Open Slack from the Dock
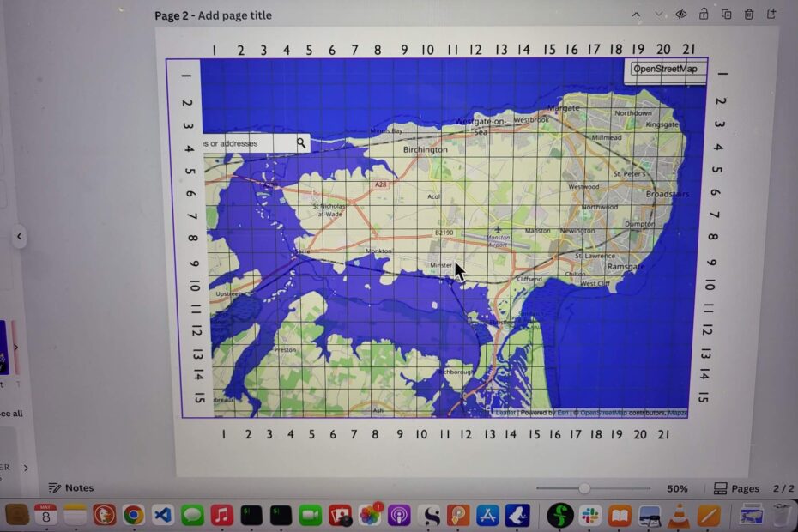This screenshot has height=532, width=798. click(x=588, y=516)
